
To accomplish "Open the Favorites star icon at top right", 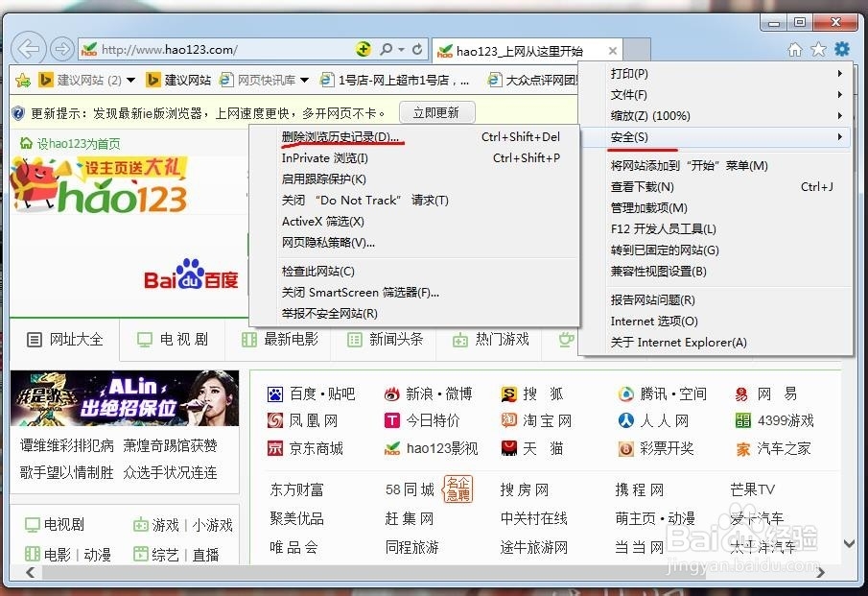I will click(x=818, y=50).
